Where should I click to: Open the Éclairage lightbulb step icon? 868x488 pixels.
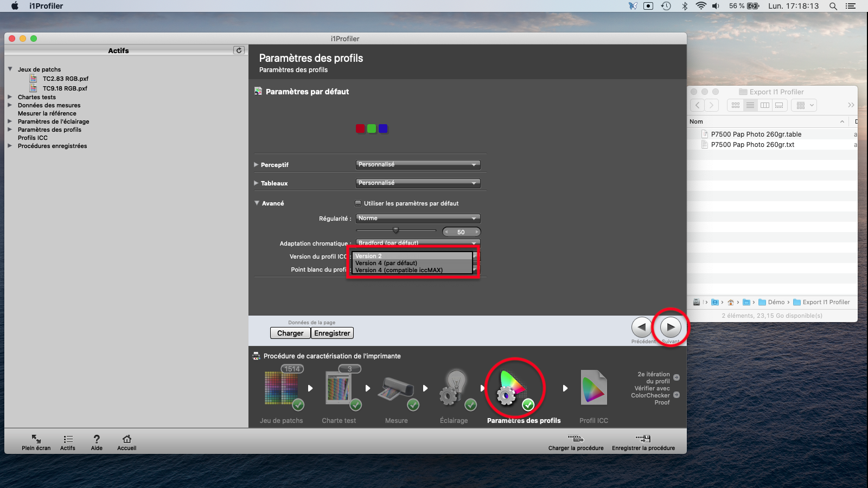(454, 388)
